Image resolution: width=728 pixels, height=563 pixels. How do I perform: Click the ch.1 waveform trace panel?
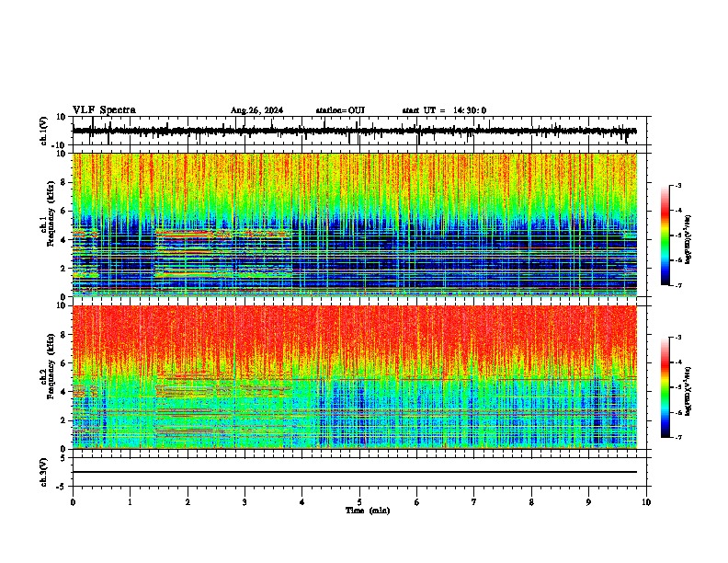(359, 131)
